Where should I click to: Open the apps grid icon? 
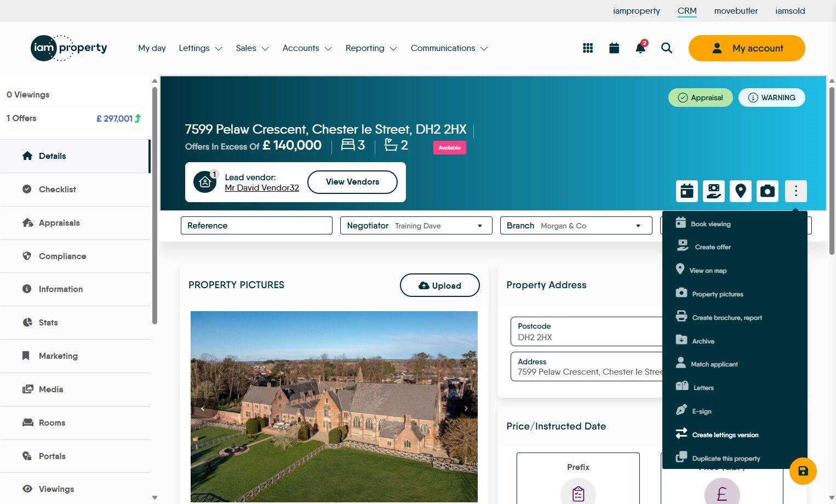point(588,48)
